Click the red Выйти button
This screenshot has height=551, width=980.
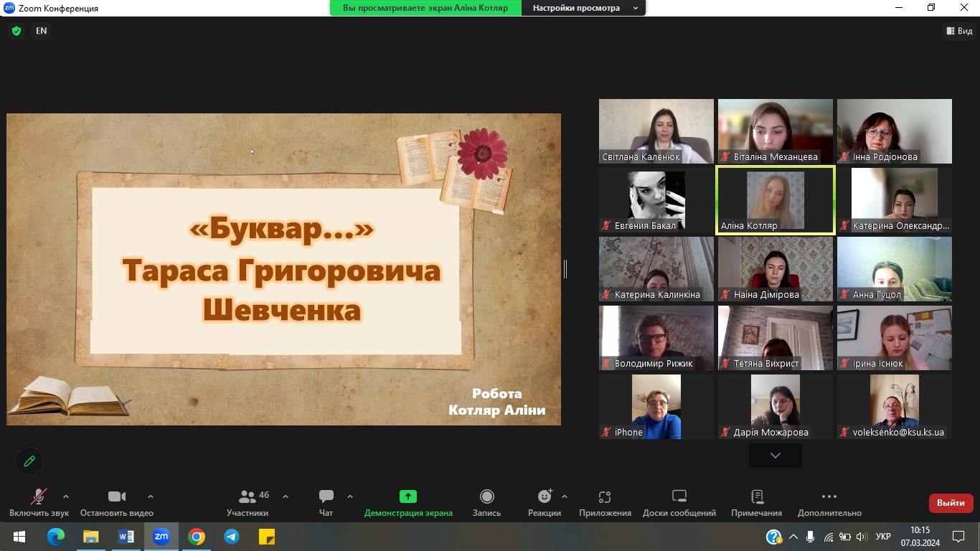point(951,503)
